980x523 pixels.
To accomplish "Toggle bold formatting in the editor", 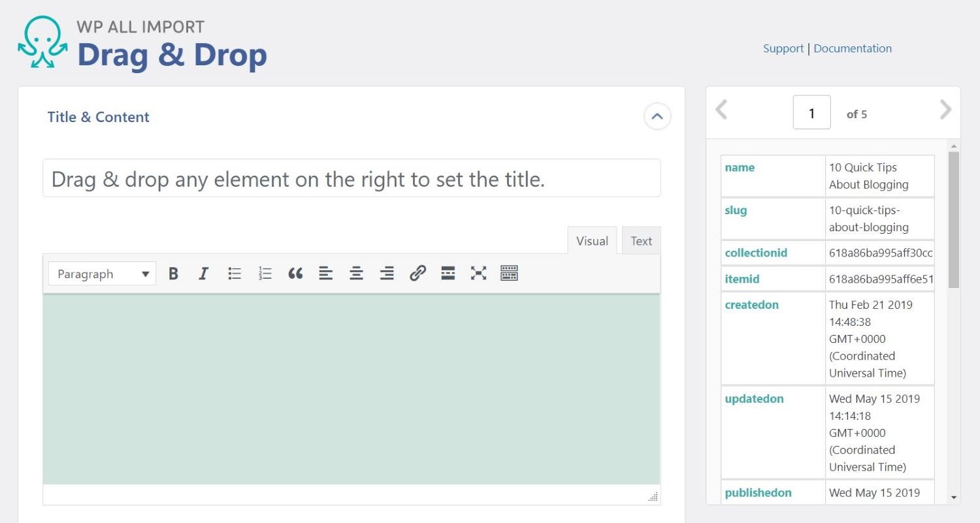I will (x=172, y=274).
